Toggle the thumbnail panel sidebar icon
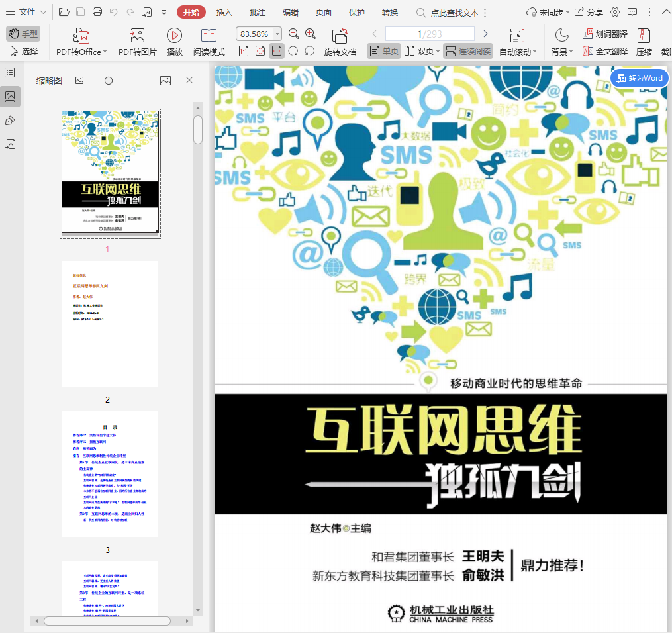This screenshot has height=633, width=672. click(10, 97)
